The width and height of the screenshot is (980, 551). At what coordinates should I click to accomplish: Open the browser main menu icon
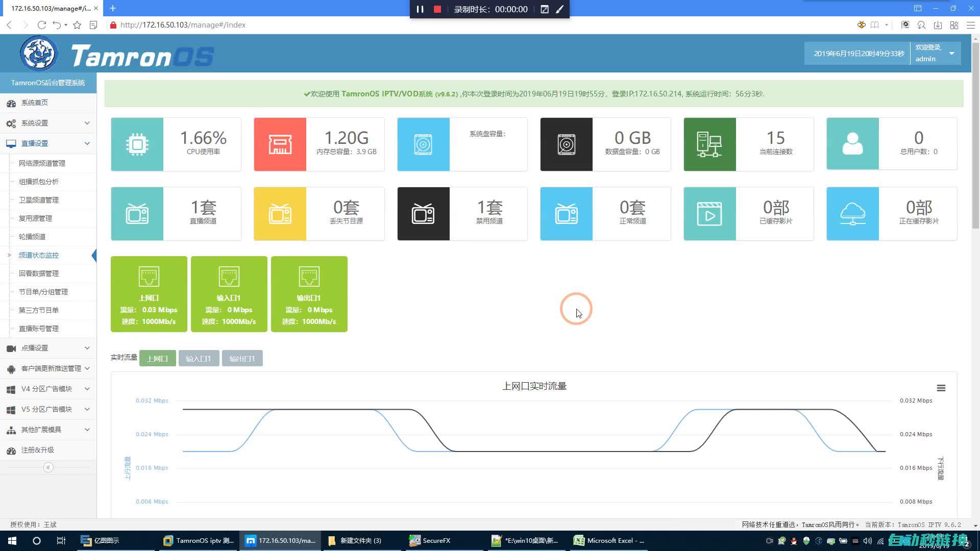coord(971,25)
